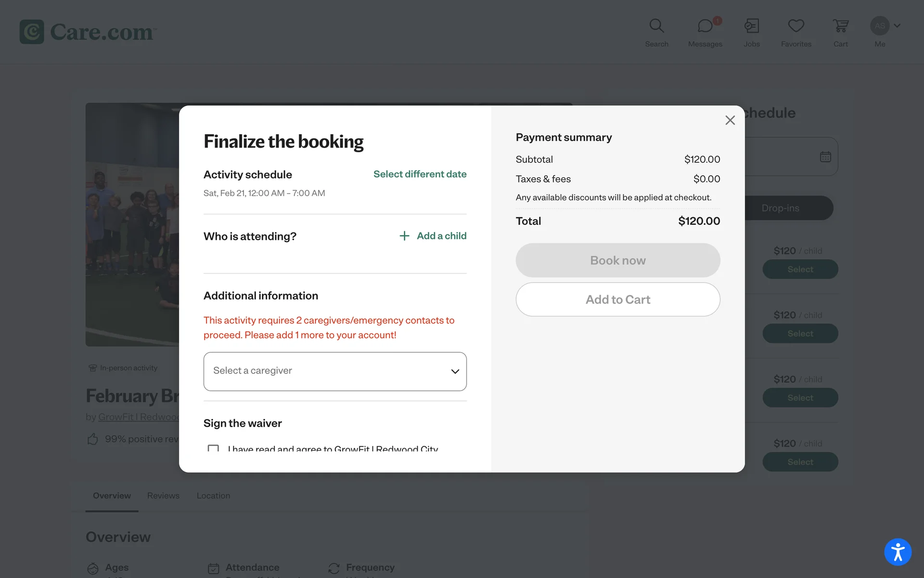This screenshot has width=924, height=578.
Task: Click the Search magnifier icon
Action: 656,26
